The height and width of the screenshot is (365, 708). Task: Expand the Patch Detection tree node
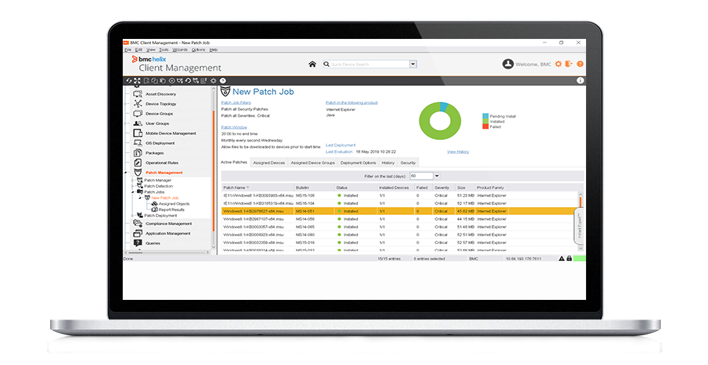133,186
